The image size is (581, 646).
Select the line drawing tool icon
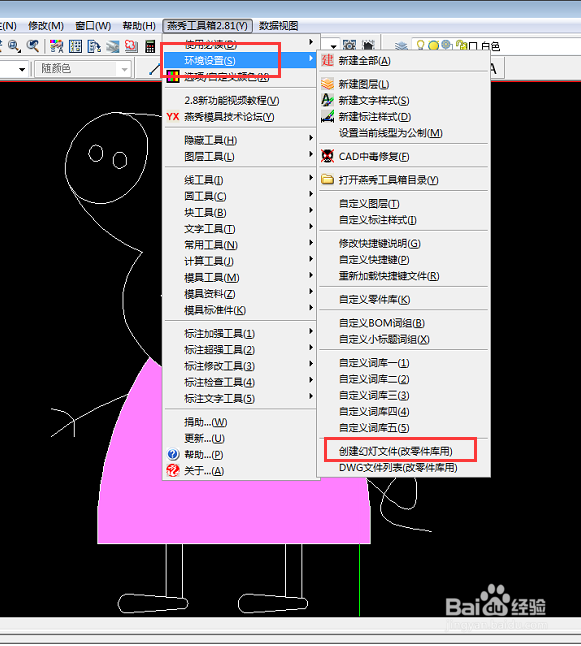pyautogui.click(x=155, y=69)
